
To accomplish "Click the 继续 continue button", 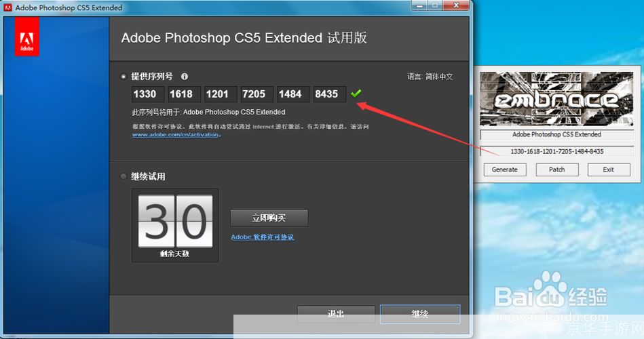I will point(420,314).
